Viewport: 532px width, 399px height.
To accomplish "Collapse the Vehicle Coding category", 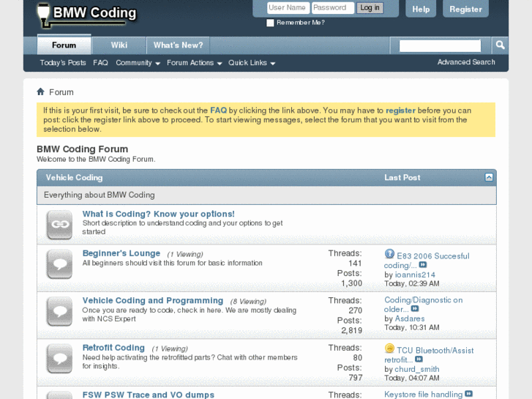I will click(x=489, y=177).
